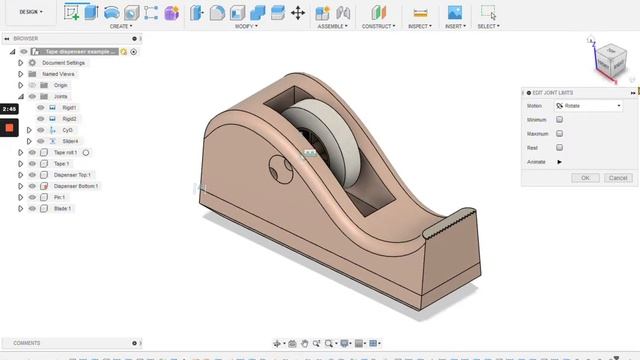Expand the Named Views node
The height and width of the screenshot is (360, 640).
click(x=20, y=74)
